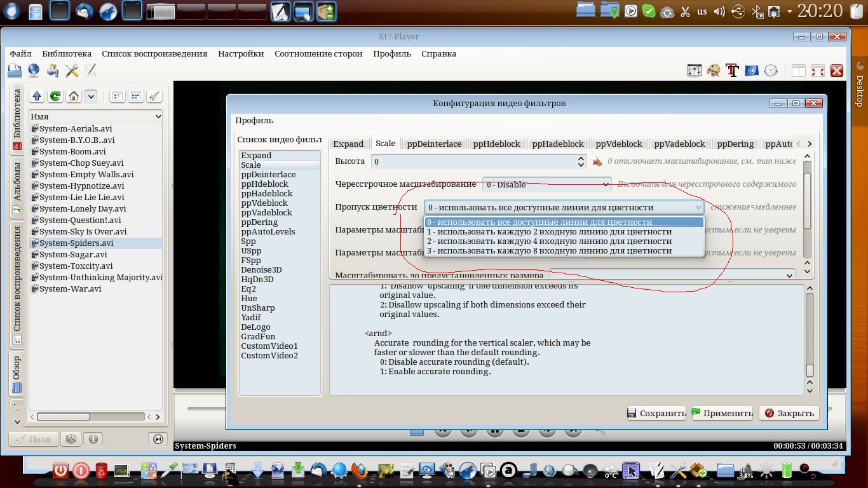868x488 pixels.
Task: Open the Обзор side tab
Action: click(17, 374)
